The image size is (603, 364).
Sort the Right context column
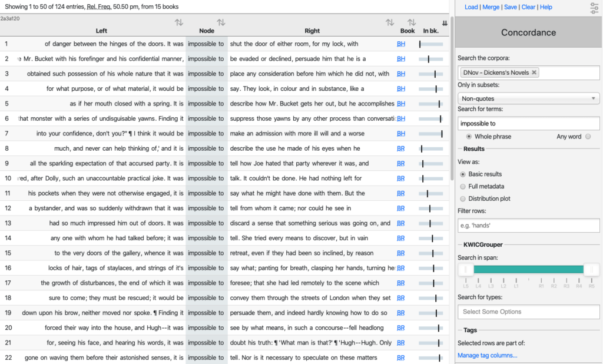click(x=390, y=23)
